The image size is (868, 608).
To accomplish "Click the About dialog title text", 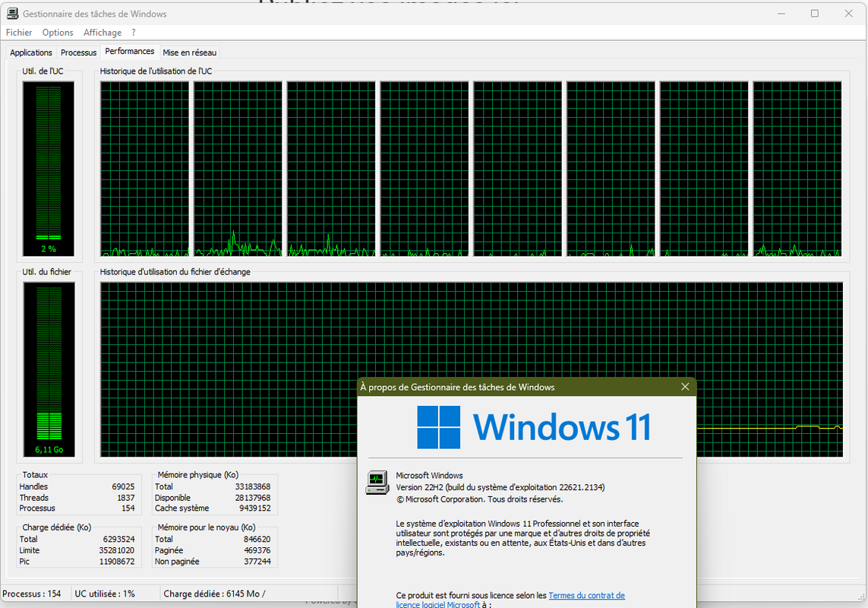I will [x=457, y=387].
